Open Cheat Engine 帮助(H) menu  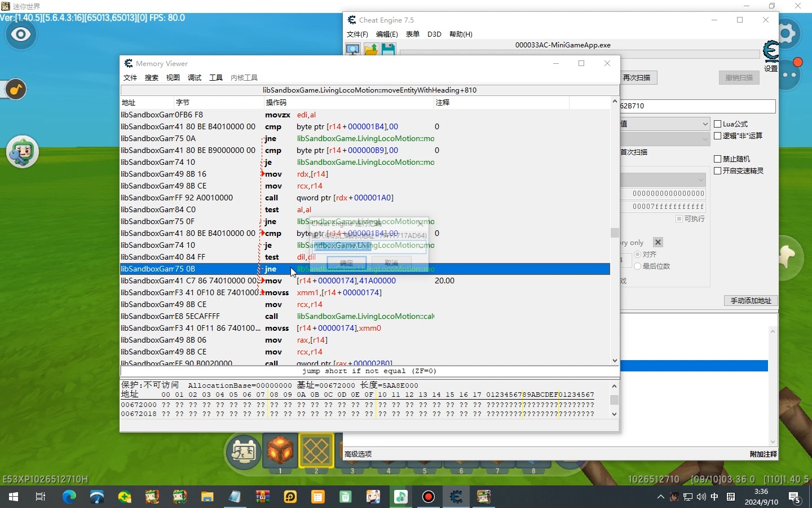461,34
